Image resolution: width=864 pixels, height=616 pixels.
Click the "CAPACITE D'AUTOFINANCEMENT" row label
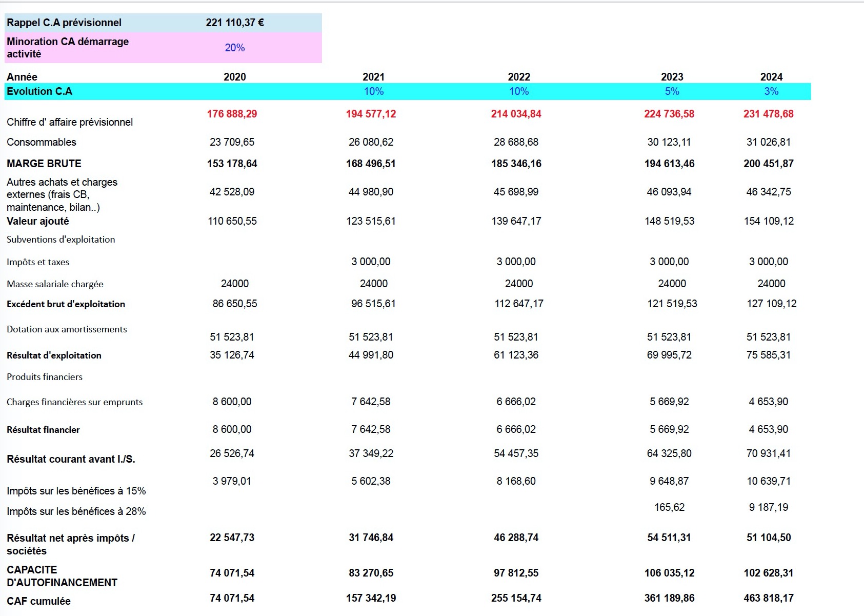(62, 576)
